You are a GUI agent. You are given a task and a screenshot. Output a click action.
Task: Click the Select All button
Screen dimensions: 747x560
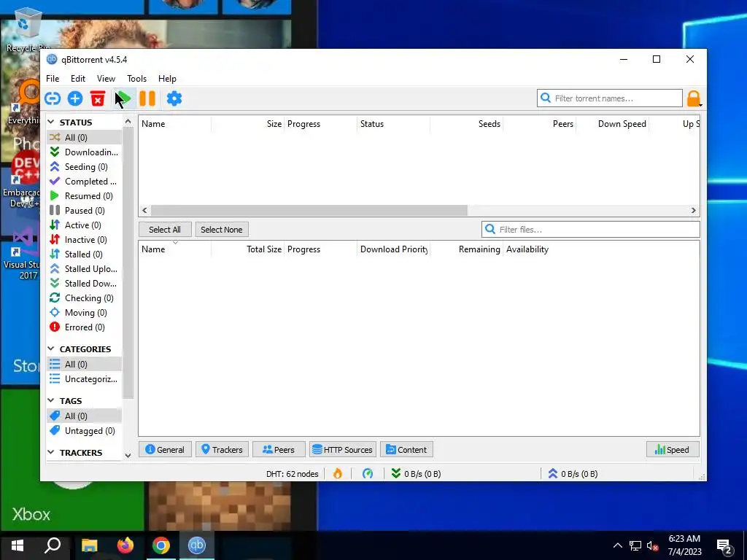click(165, 230)
